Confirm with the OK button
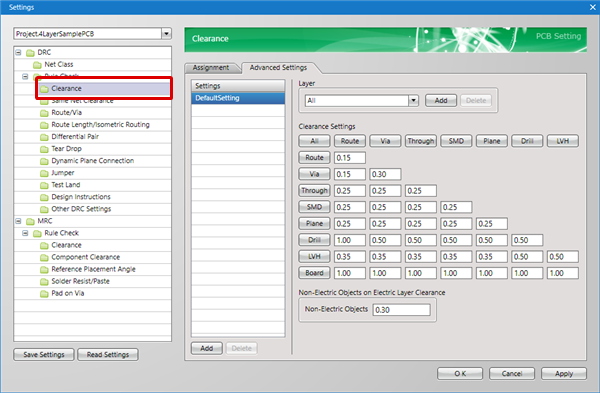 tap(460, 373)
